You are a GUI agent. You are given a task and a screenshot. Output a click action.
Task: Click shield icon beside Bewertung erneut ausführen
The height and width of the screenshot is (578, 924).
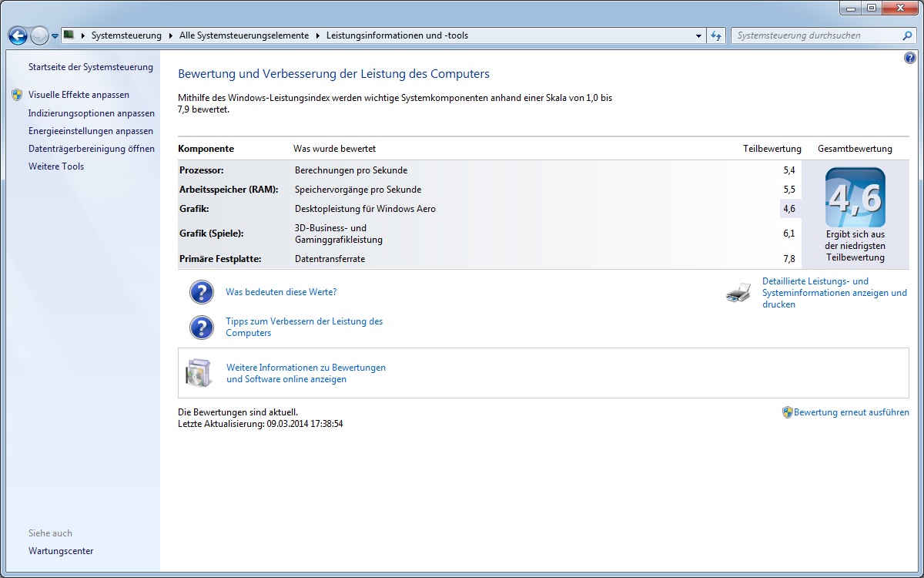tap(787, 412)
